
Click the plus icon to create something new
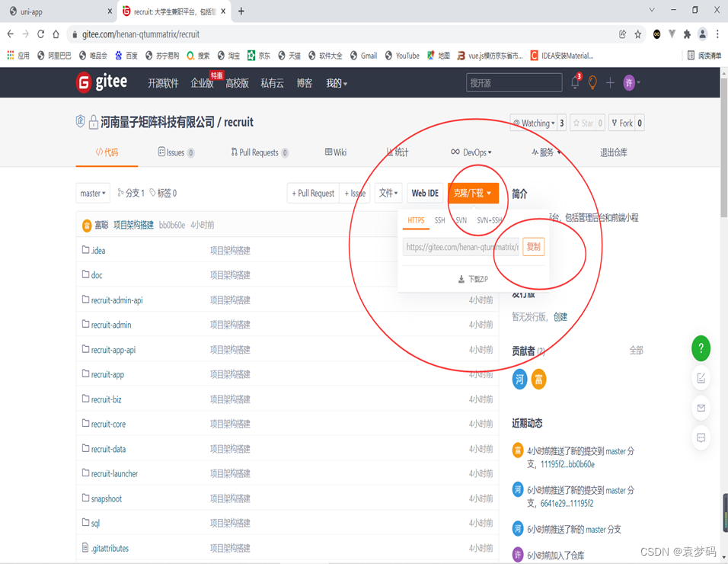tap(610, 82)
